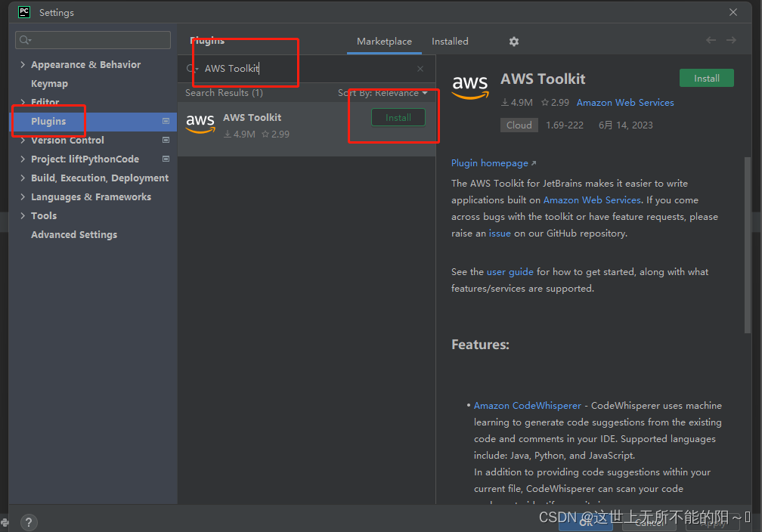
Task: Click Install button in details pane
Action: [x=706, y=79]
